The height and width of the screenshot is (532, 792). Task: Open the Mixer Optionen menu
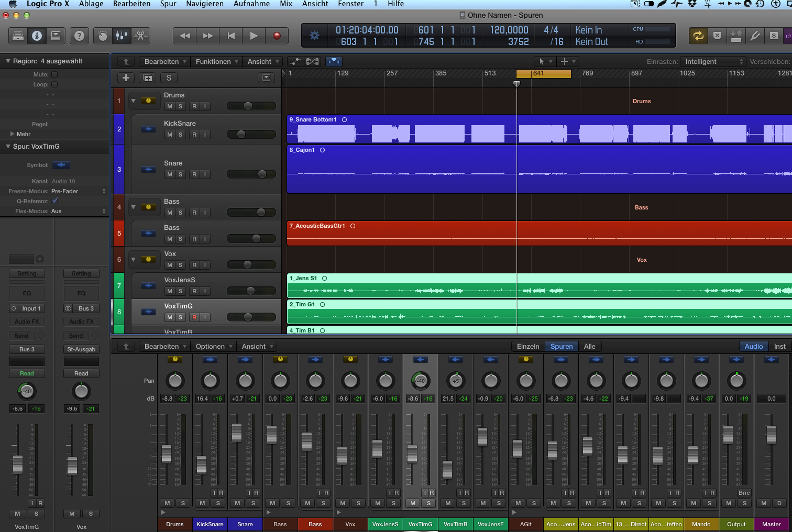[x=213, y=346]
